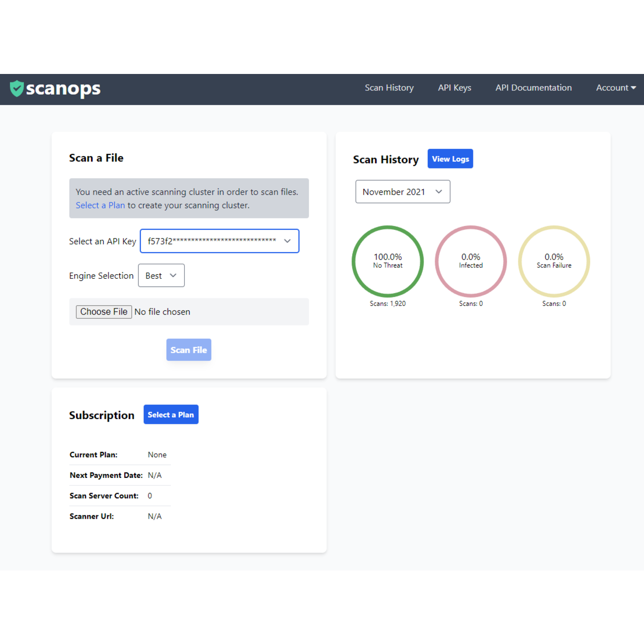644x644 pixels.
Task: Click the Select a Plan hyperlink in alert
Action: [x=100, y=205]
